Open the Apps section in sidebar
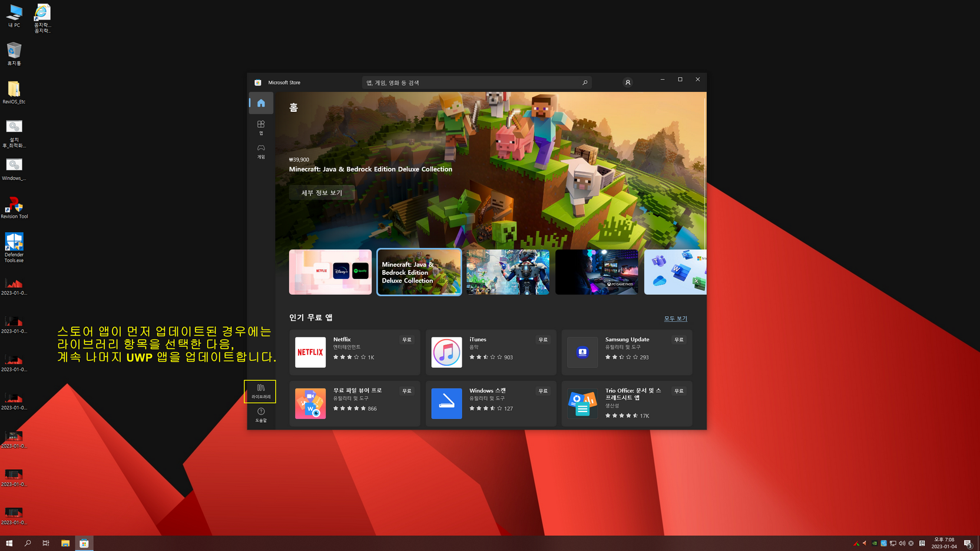980x551 pixels. 261,127
